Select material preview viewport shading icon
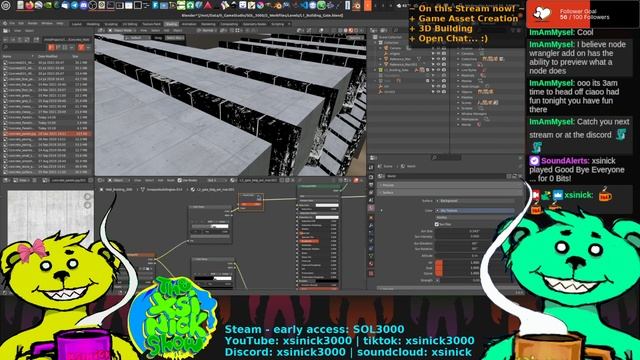 click(350, 31)
